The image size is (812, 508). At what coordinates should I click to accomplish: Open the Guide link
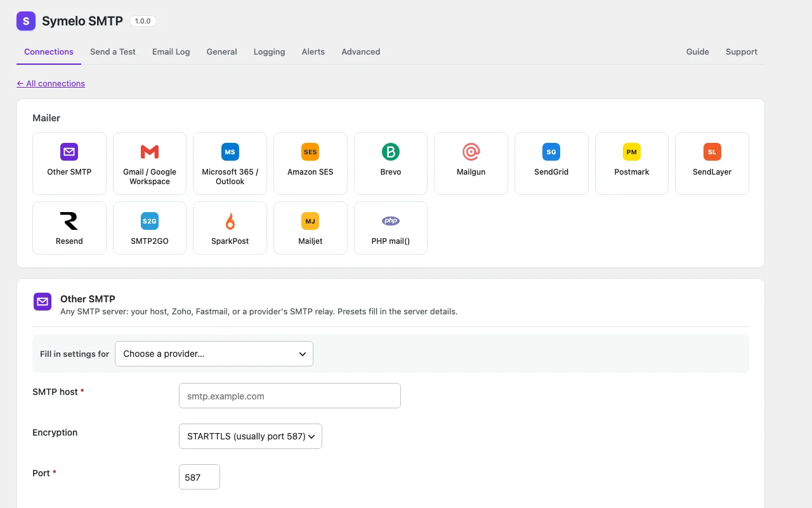pos(698,52)
